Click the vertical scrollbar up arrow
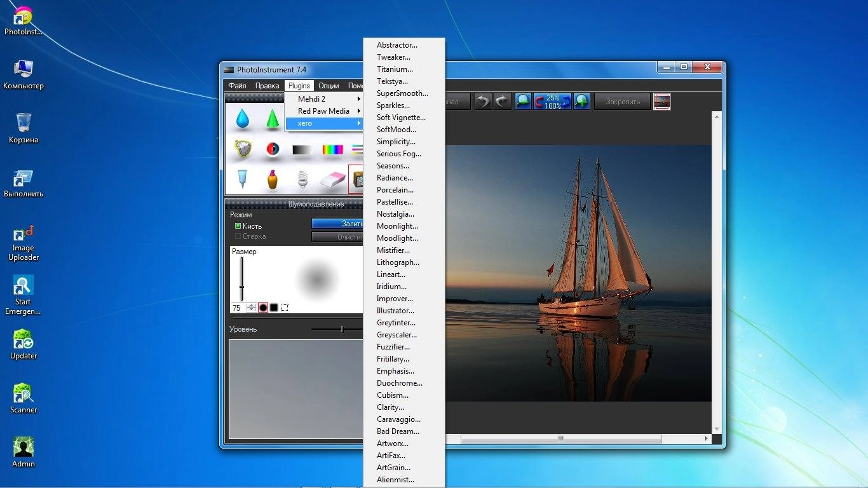868x488 pixels. 717,117
